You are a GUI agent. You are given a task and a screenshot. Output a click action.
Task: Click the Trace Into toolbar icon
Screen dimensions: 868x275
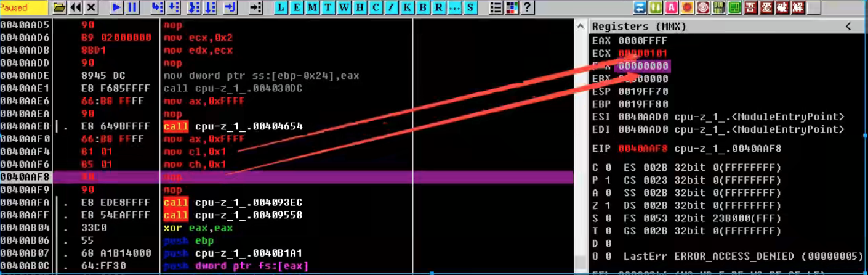194,8
